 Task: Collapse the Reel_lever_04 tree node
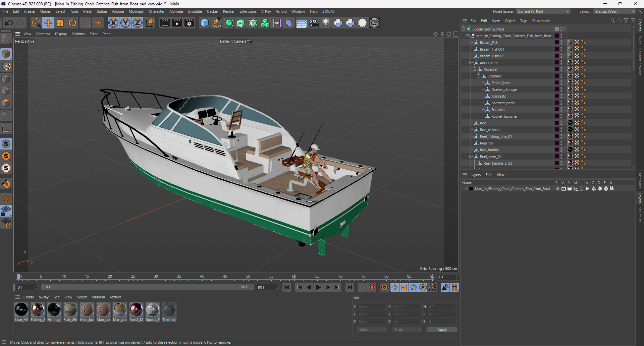(471, 157)
